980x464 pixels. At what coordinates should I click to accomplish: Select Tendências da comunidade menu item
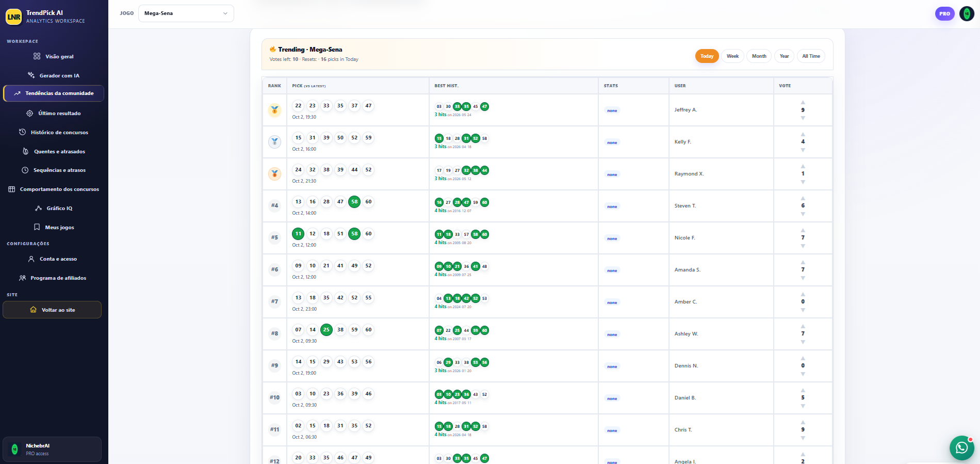click(54, 93)
